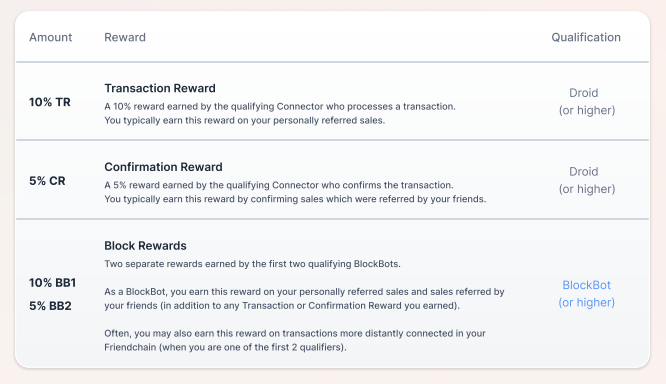Click '5% reward earned by qualifying Connector' line
The width and height of the screenshot is (666, 384).
(x=279, y=185)
